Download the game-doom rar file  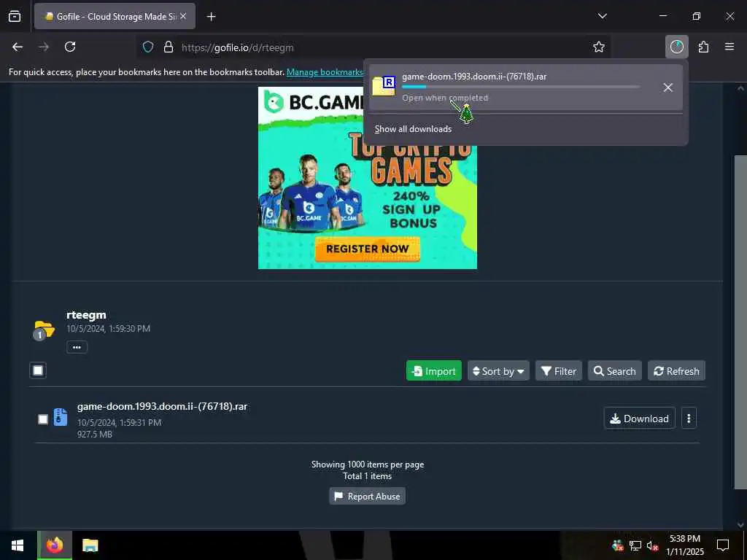pyautogui.click(x=639, y=418)
